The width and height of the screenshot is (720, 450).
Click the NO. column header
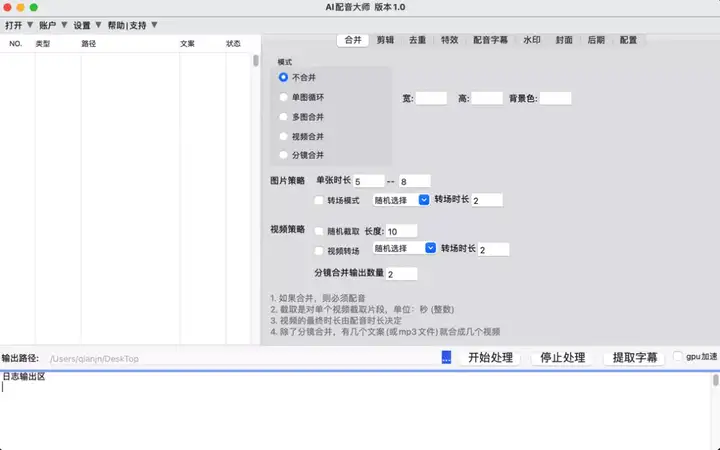tap(16, 44)
